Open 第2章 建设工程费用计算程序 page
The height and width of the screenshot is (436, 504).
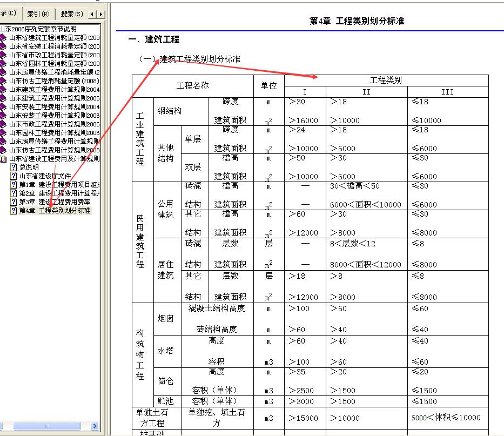click(59, 193)
